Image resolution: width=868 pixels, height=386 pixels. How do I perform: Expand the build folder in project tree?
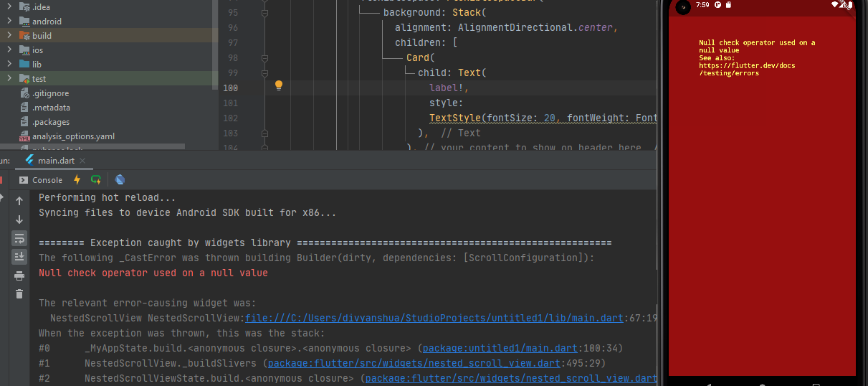(x=9, y=35)
